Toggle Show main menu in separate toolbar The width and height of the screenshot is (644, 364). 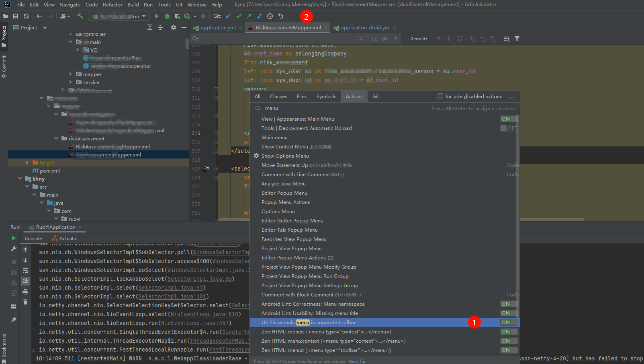coord(509,323)
